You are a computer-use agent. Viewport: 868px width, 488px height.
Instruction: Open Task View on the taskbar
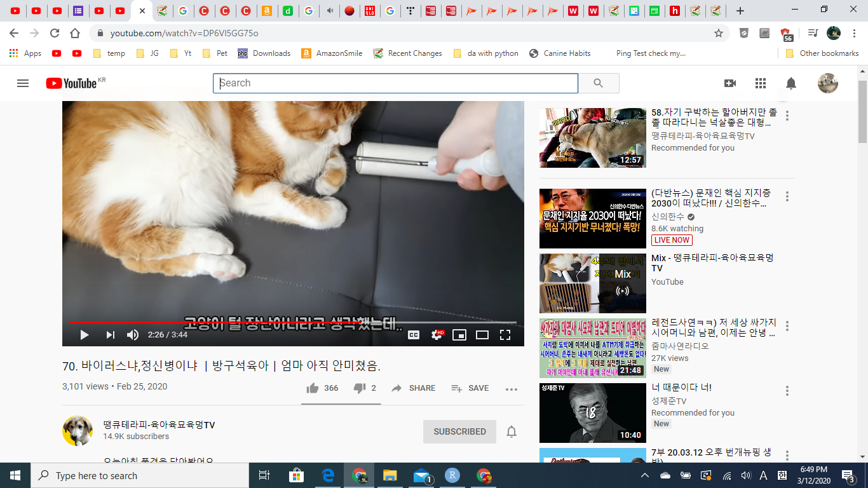click(x=264, y=475)
